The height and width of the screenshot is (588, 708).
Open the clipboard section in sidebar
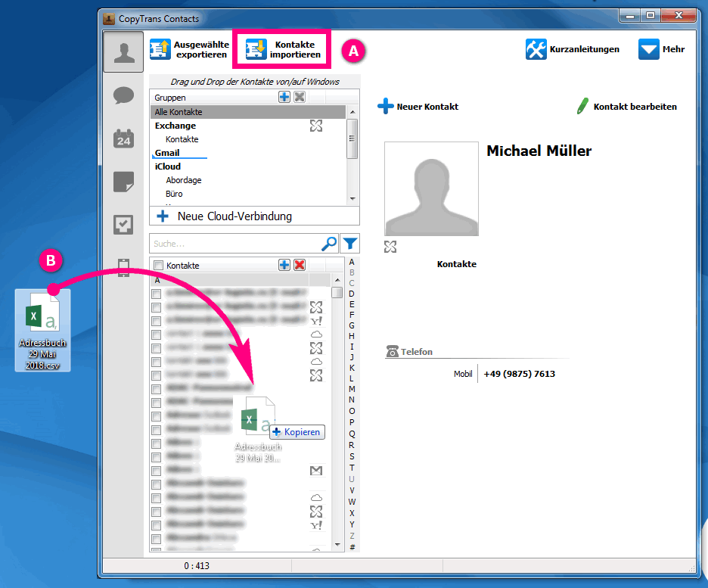click(123, 267)
